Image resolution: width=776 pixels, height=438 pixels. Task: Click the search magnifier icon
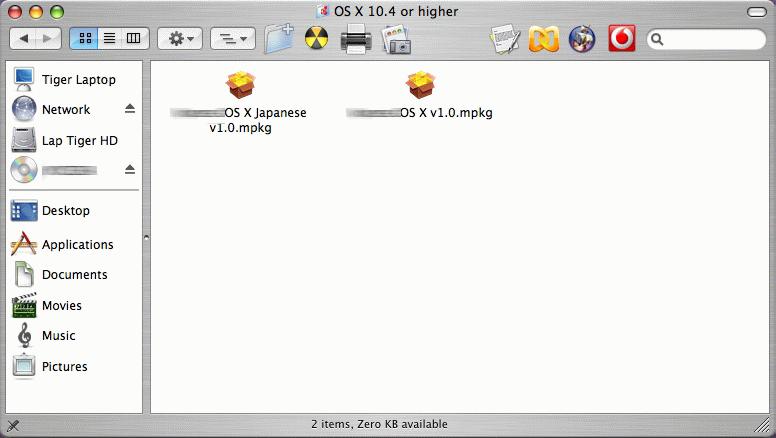pos(657,39)
